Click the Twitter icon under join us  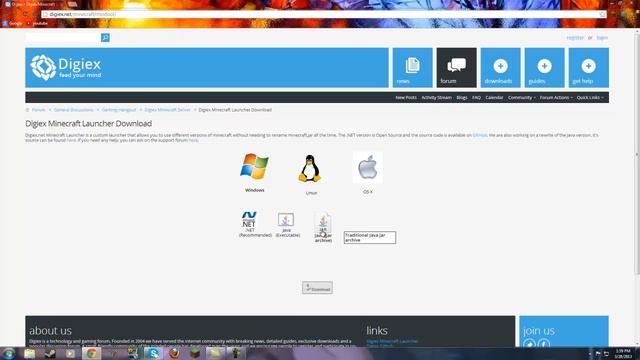click(x=529, y=344)
